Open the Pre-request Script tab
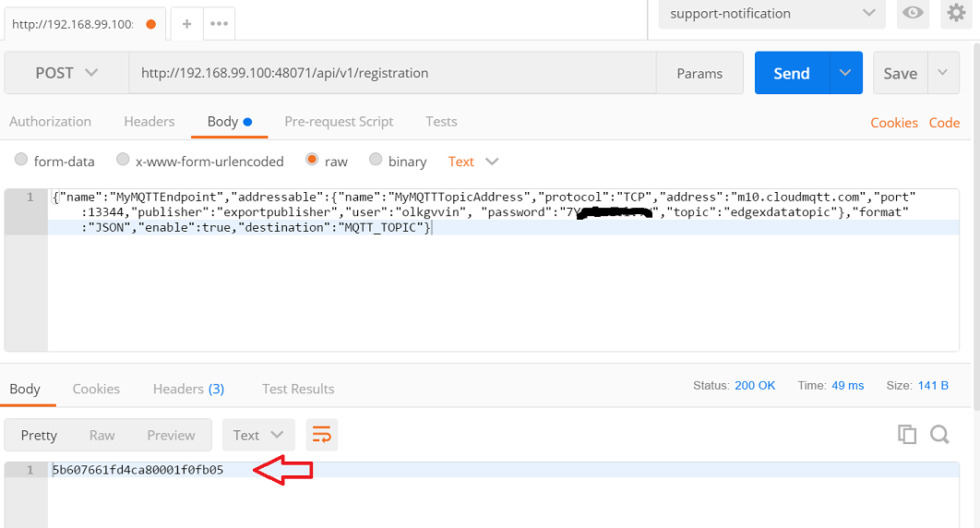The width and height of the screenshot is (980, 528). pos(339,121)
